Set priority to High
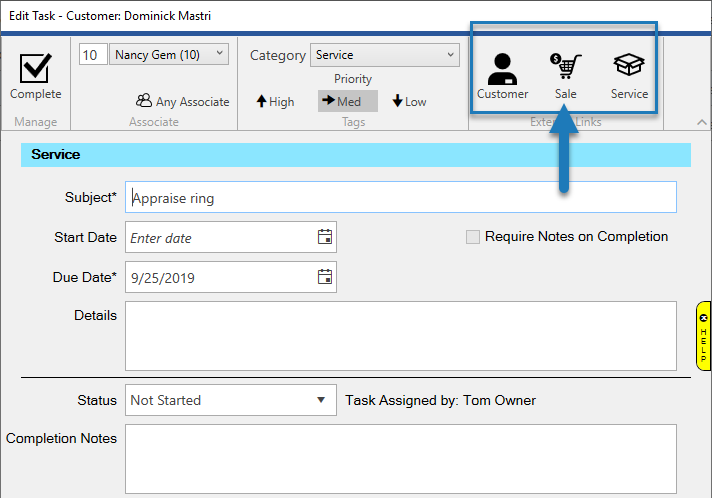 [x=276, y=101]
